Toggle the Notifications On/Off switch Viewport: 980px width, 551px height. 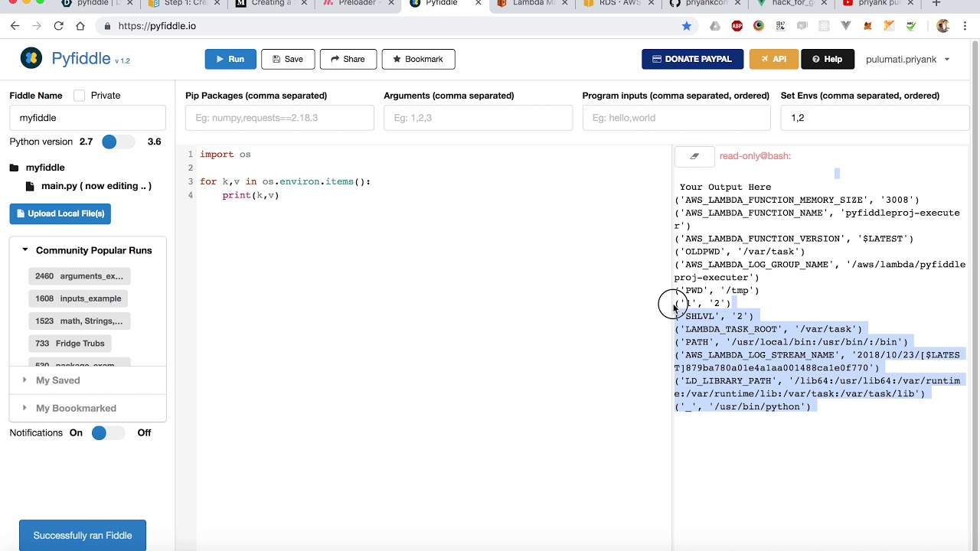(108, 433)
